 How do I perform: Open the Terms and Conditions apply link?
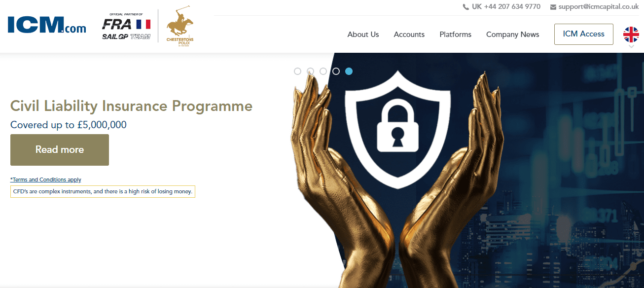tap(46, 180)
